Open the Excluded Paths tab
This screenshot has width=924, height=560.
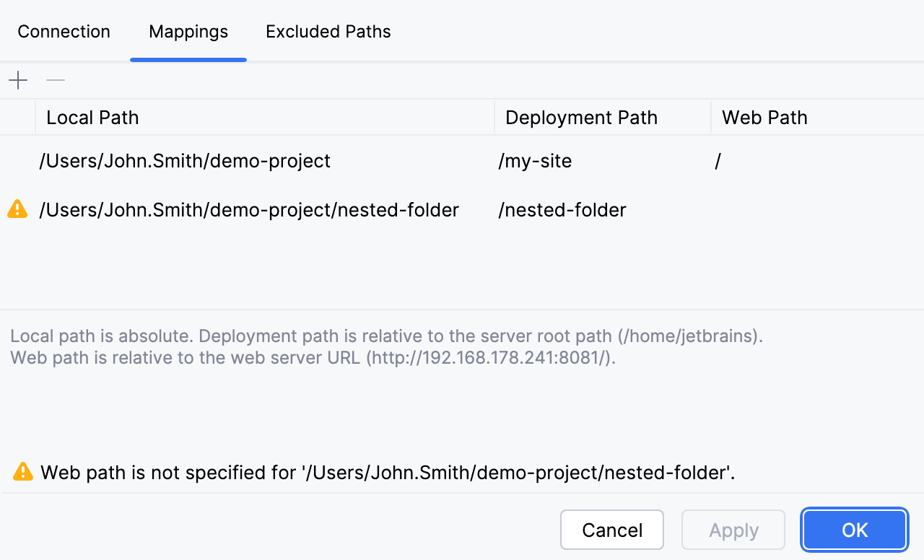[328, 32]
